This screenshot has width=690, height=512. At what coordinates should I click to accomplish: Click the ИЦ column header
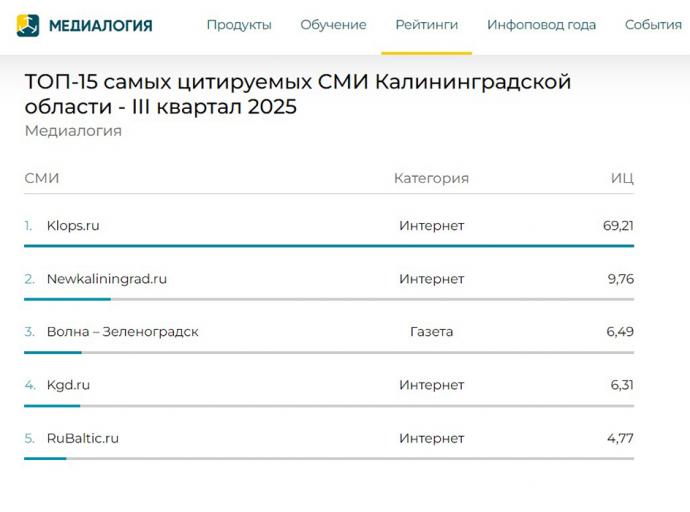[622, 179]
